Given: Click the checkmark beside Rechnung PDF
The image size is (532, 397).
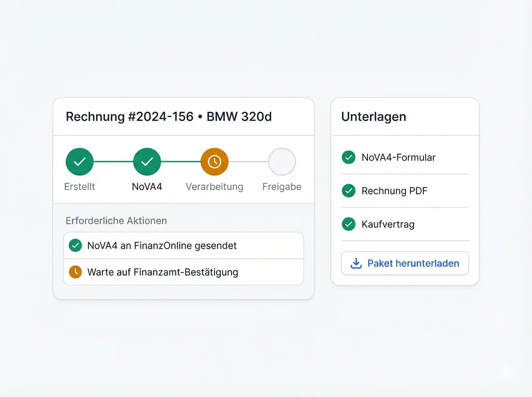Looking at the screenshot, I should click(x=349, y=191).
